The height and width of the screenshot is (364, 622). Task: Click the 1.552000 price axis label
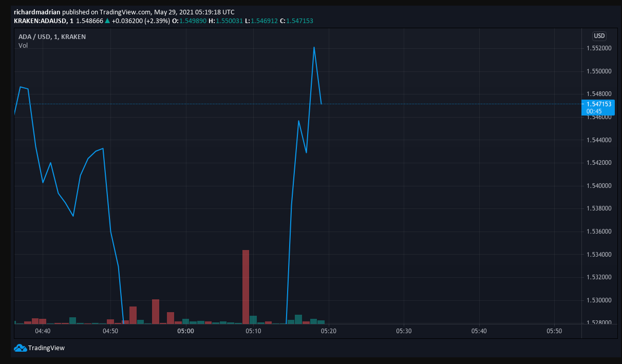(x=598, y=48)
